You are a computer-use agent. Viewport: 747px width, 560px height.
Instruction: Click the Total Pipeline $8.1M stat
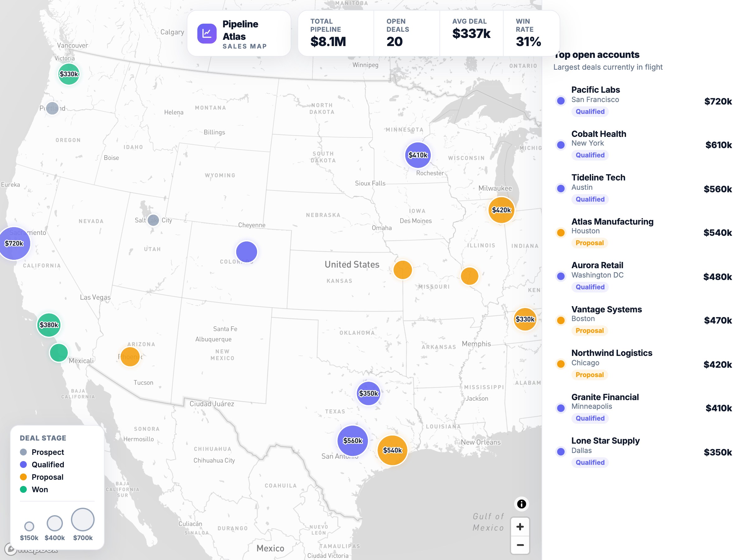click(x=336, y=33)
